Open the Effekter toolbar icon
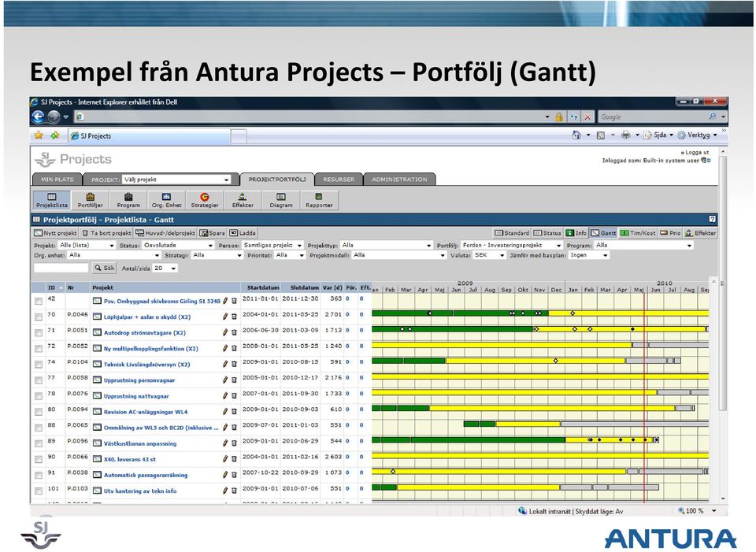Viewport: 756px width, 552px height. click(x=243, y=200)
